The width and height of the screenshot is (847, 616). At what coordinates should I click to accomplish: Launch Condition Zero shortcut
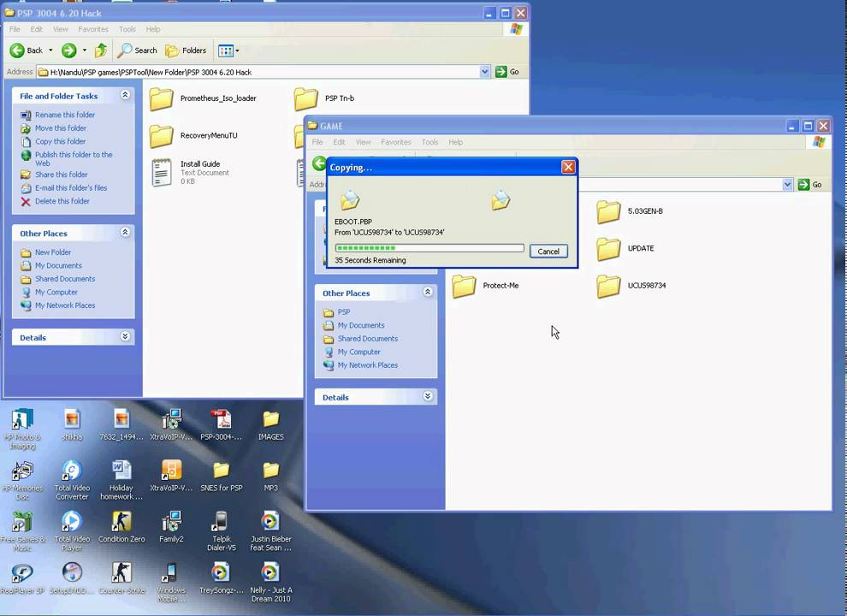[121, 527]
